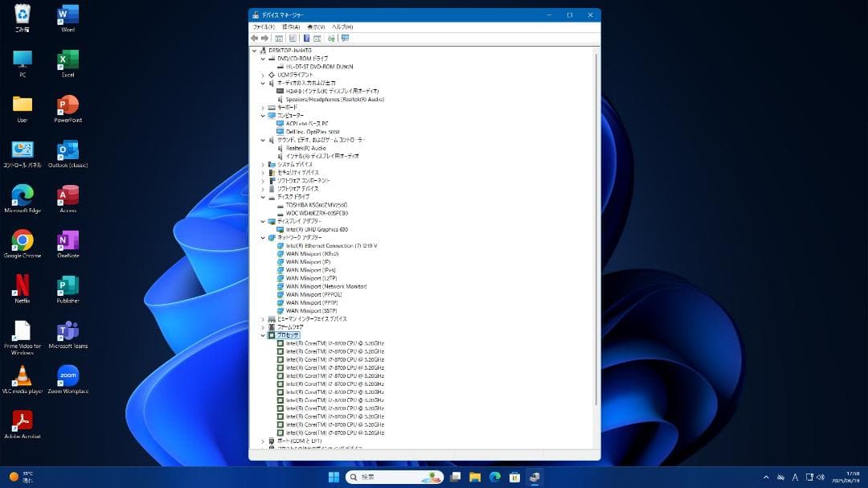Launch PowerPoint from the desktop
Image resolution: width=868 pixels, height=488 pixels.
pyautogui.click(x=67, y=106)
